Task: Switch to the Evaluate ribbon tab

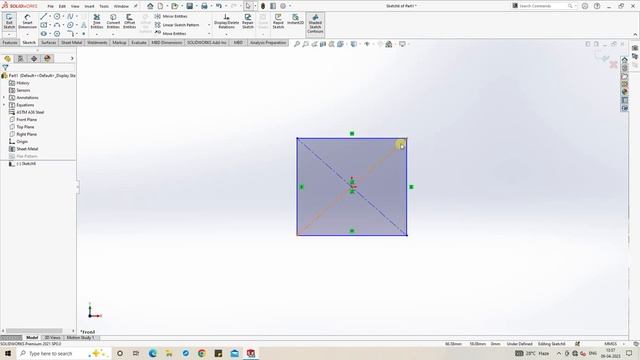Action: pyautogui.click(x=139, y=42)
